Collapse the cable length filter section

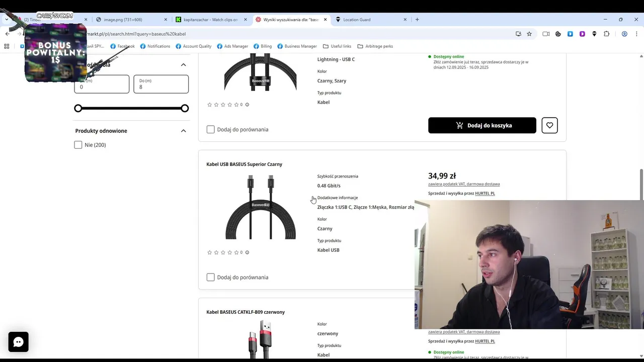tap(183, 64)
